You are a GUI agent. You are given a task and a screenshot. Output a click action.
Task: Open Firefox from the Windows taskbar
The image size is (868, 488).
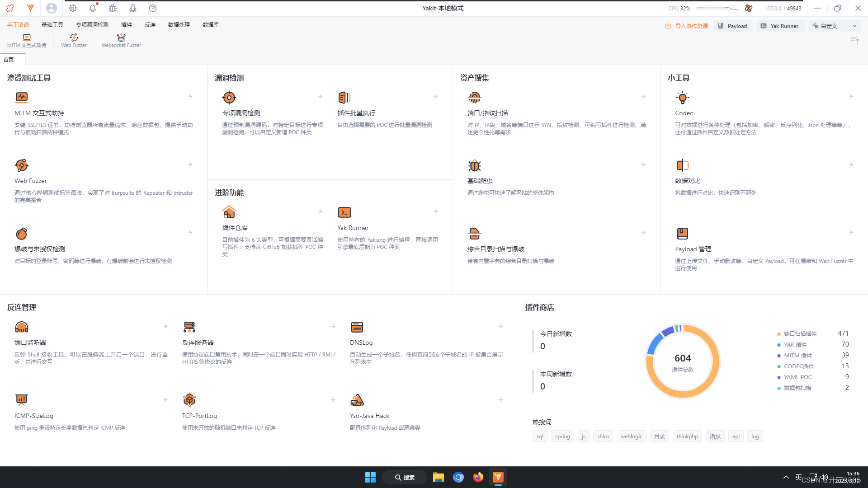(x=478, y=477)
